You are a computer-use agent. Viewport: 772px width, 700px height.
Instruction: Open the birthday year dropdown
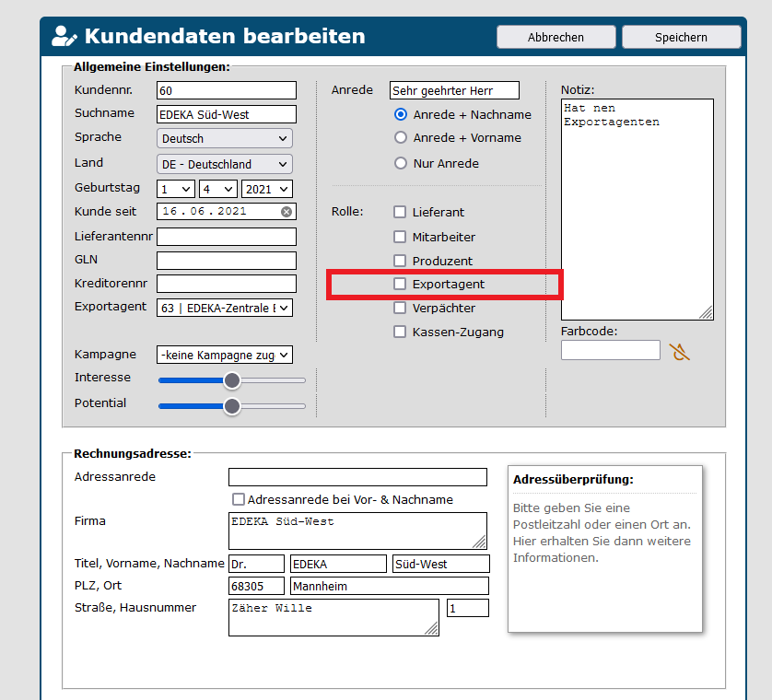coord(266,189)
